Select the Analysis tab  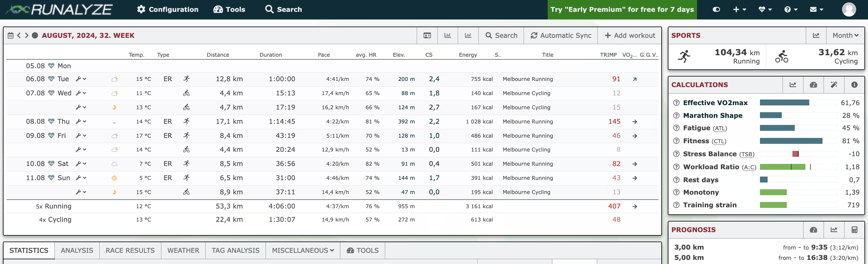(77, 250)
